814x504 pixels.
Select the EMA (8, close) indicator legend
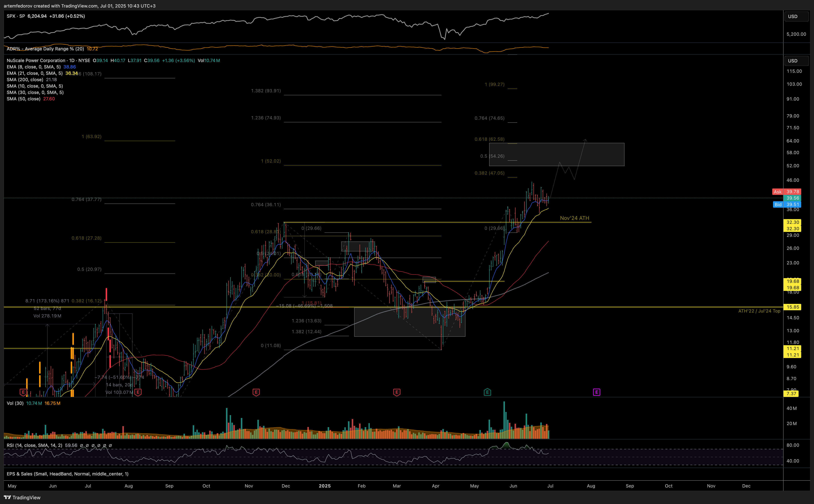tap(34, 67)
